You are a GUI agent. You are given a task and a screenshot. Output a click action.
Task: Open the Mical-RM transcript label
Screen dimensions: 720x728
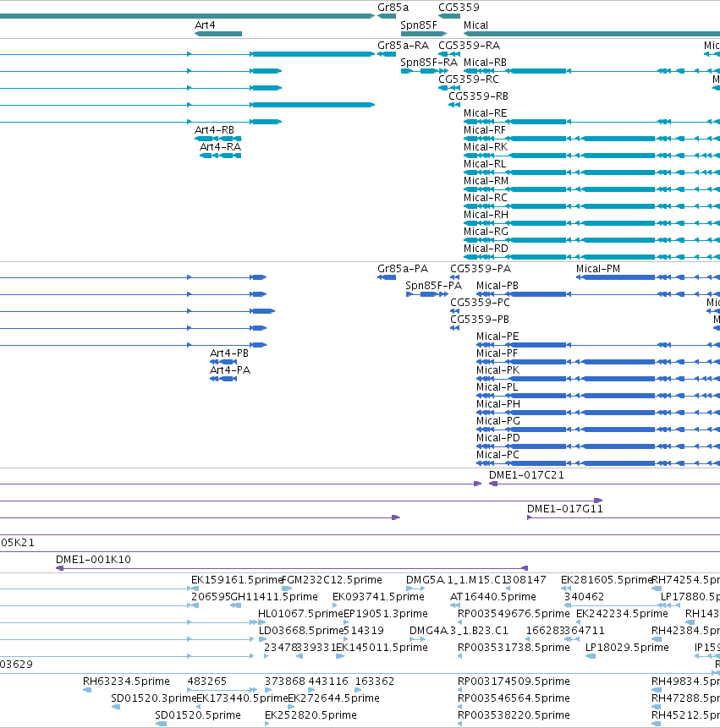486,181
